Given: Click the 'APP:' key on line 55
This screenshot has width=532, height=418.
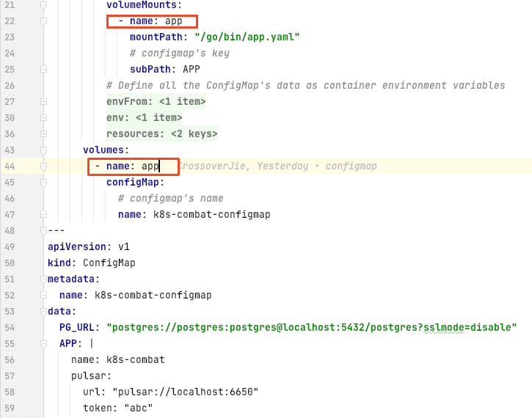Looking at the screenshot, I should (x=70, y=343).
